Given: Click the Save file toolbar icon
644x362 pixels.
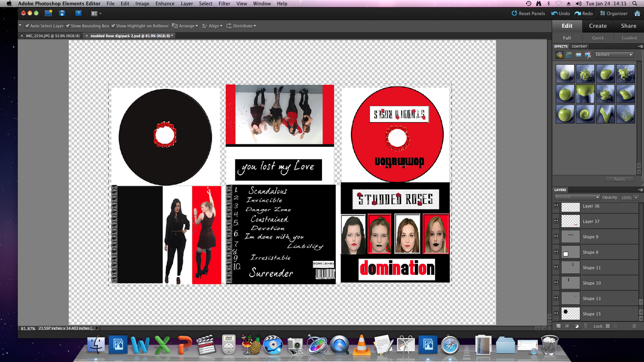Looking at the screenshot, I should 62,13.
